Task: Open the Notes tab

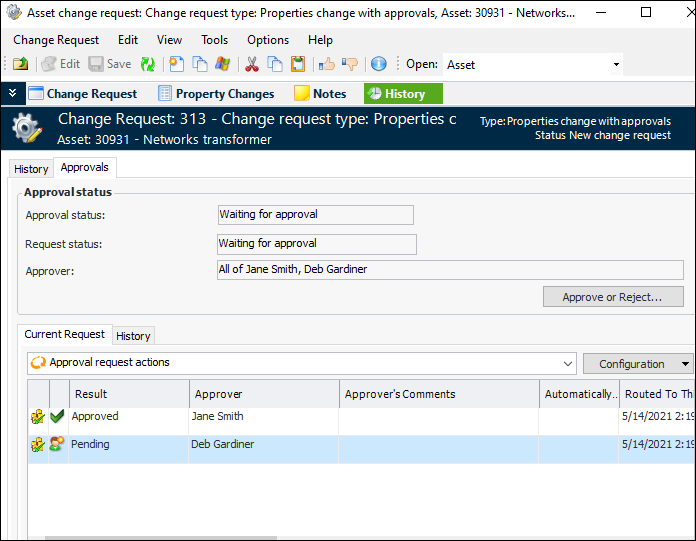Action: click(319, 94)
